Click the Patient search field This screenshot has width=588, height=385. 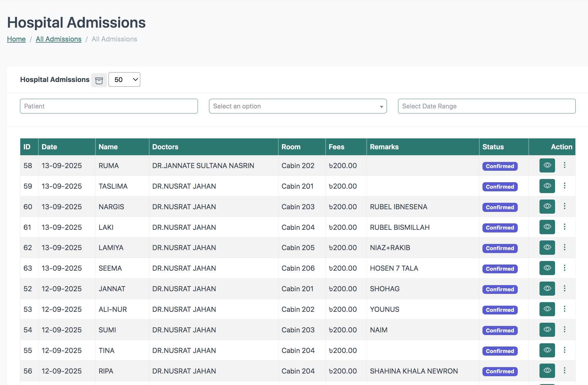[109, 106]
